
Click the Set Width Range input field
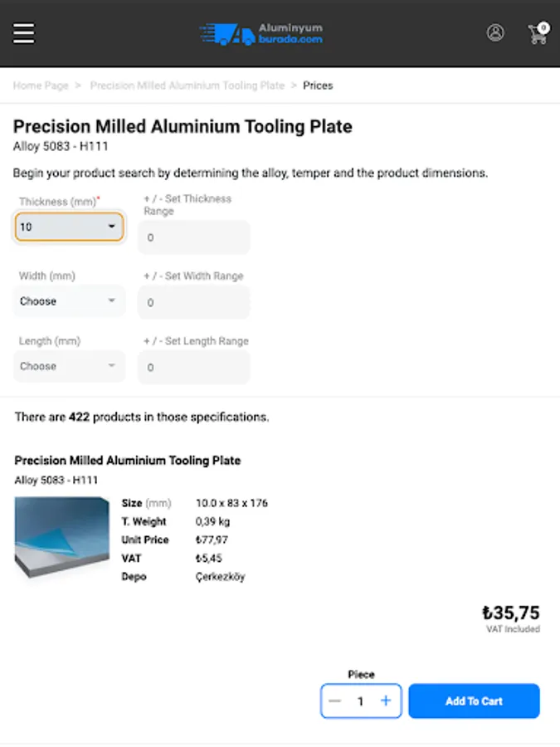point(193,303)
